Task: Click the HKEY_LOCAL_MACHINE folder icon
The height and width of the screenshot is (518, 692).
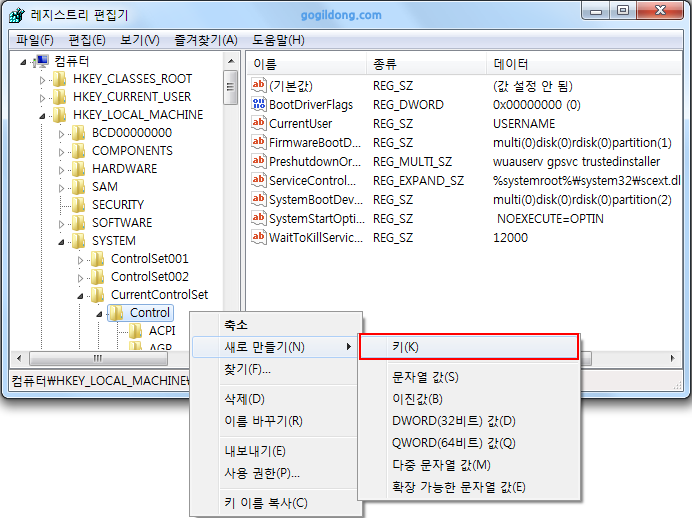Action: pos(60,115)
